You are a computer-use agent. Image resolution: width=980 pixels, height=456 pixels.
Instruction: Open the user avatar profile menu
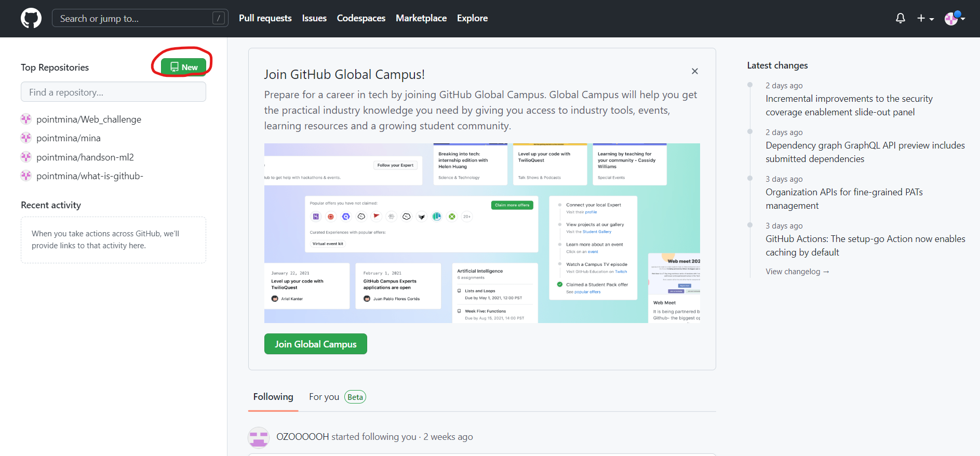click(955, 18)
